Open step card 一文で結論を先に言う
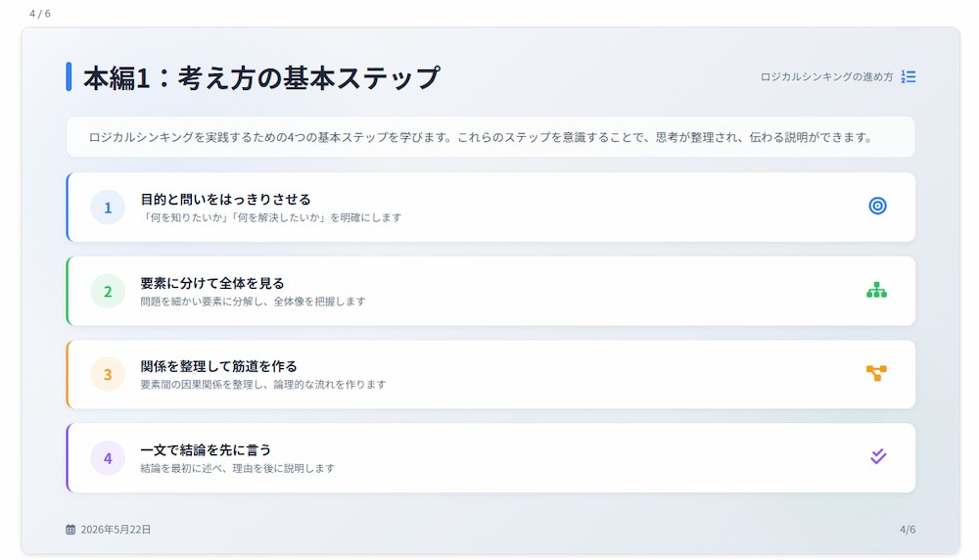This screenshot has height=560, width=979. 490,457
